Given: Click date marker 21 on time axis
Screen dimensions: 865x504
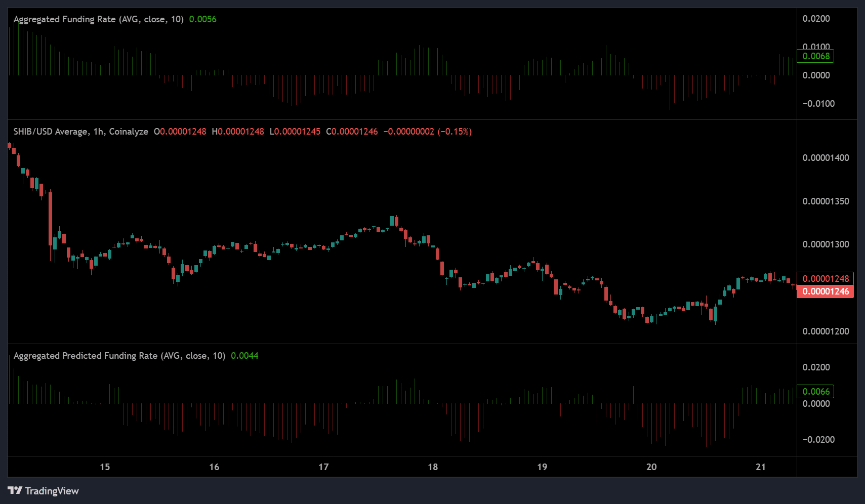Looking at the screenshot, I should pos(761,467).
